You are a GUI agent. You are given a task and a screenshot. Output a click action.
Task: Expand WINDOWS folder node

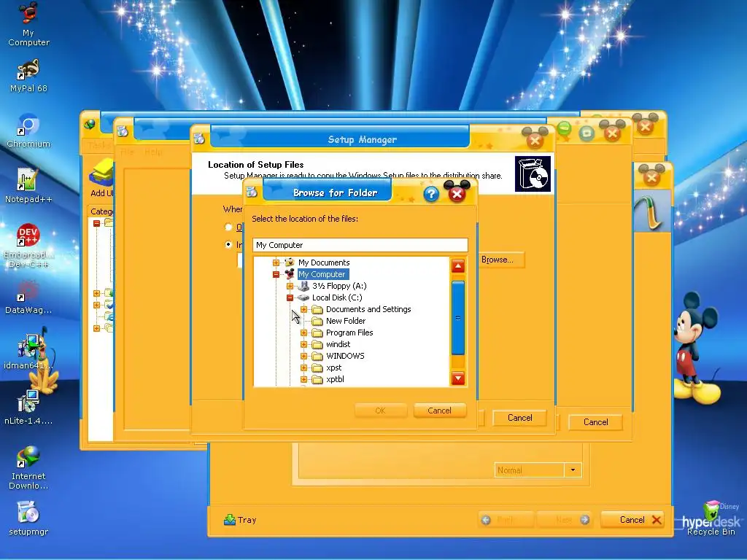(303, 356)
